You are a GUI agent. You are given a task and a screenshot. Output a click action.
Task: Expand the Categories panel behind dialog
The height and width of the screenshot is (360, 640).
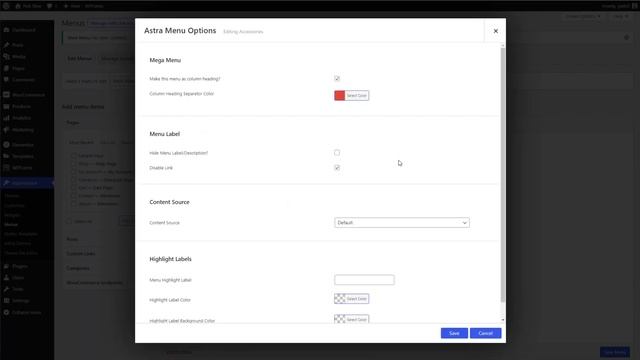coord(78,268)
